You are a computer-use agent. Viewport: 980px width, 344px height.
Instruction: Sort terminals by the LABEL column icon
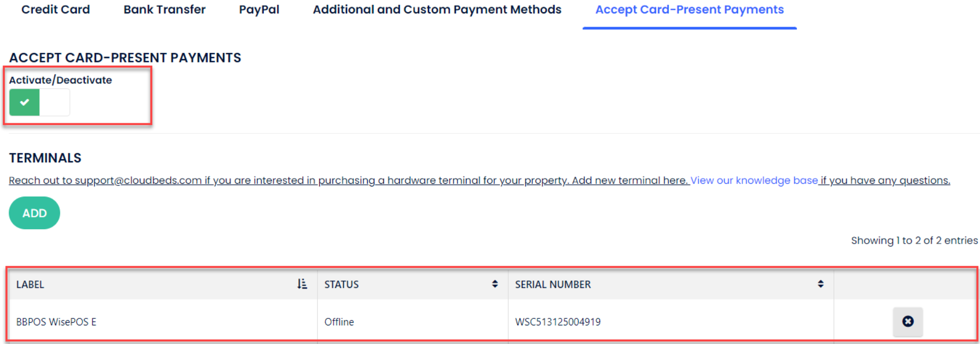click(x=302, y=284)
